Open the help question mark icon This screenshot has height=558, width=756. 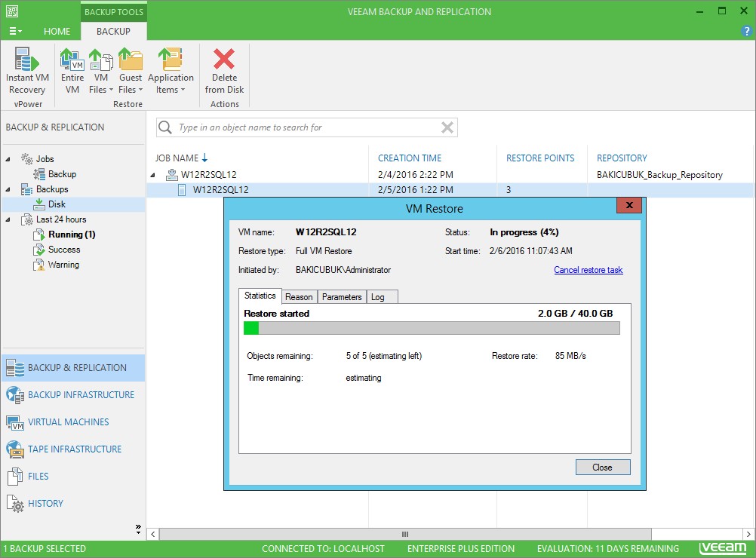pos(746,32)
